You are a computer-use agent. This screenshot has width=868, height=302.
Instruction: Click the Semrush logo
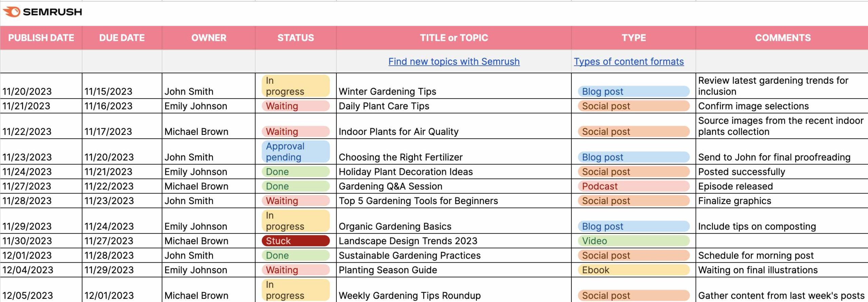point(43,12)
